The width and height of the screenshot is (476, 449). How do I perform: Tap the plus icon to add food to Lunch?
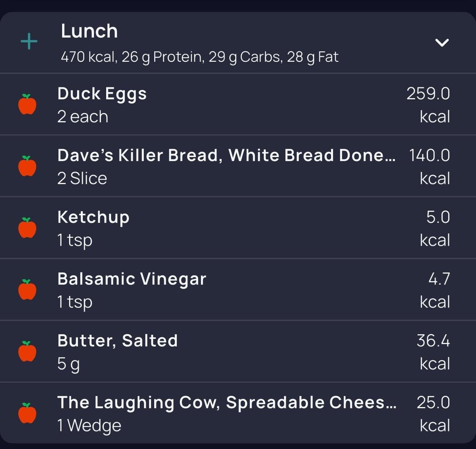29,42
